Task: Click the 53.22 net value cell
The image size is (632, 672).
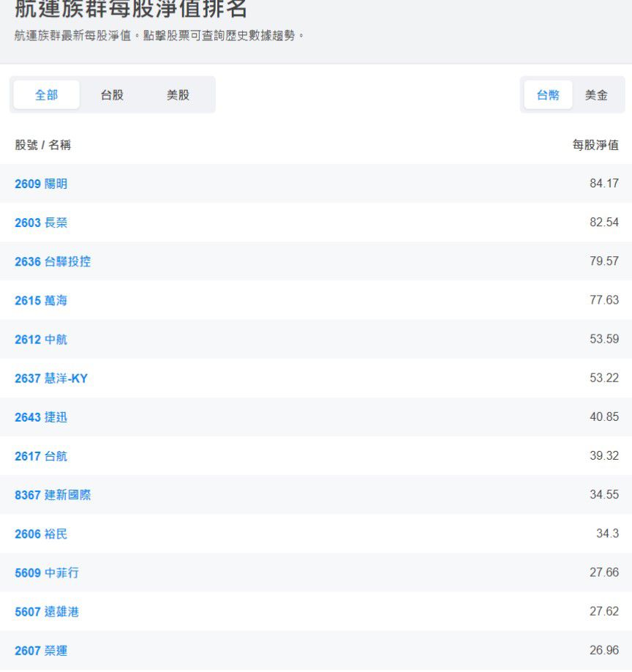Action: 604,378
